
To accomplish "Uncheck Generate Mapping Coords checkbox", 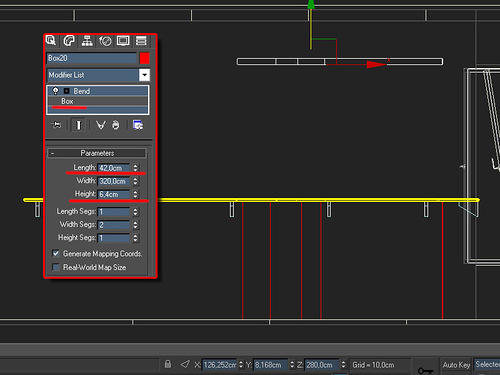I will (56, 254).
